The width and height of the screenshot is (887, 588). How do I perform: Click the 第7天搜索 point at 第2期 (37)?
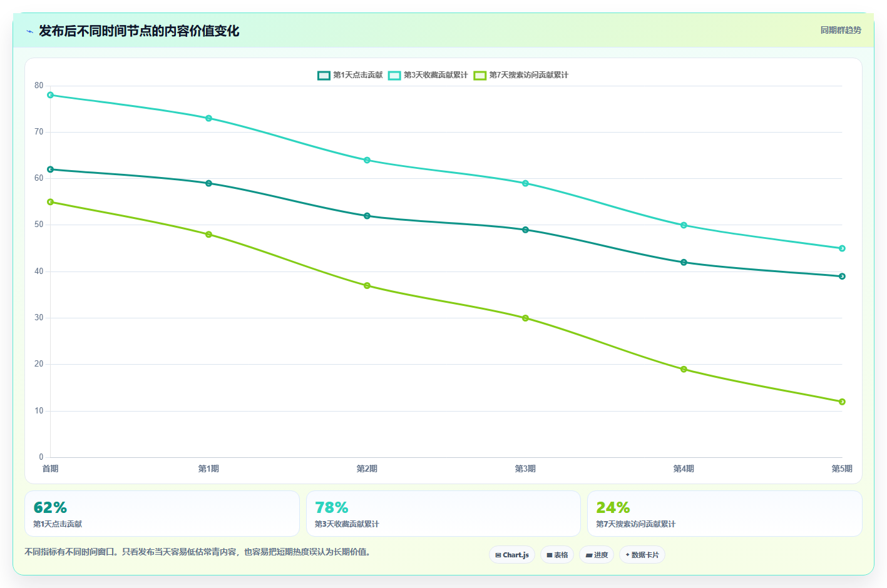pos(367,286)
